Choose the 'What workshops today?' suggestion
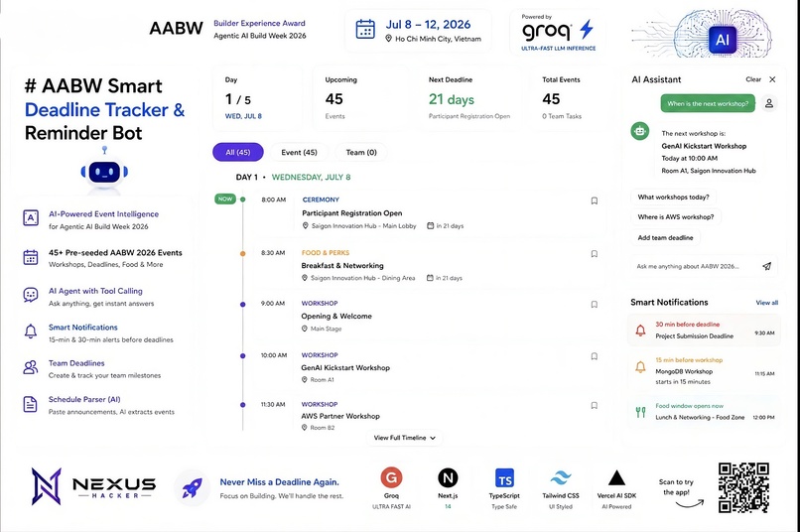 673,197
